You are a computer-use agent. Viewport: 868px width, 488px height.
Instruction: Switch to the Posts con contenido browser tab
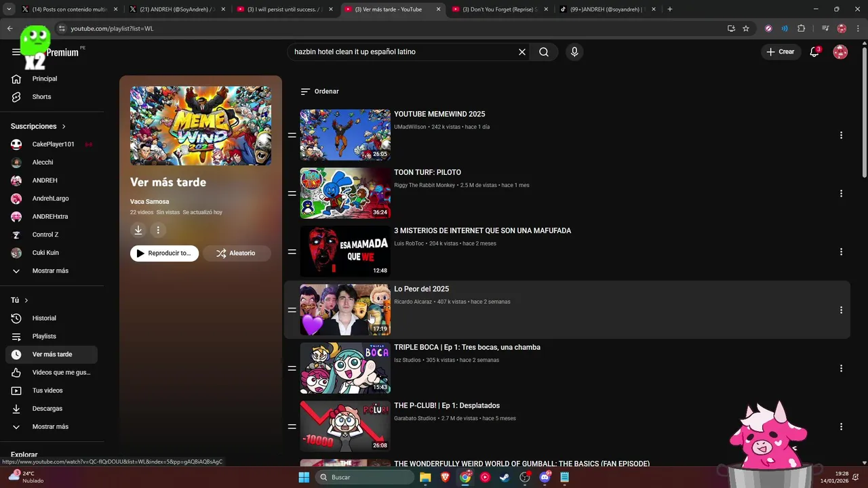(68, 9)
